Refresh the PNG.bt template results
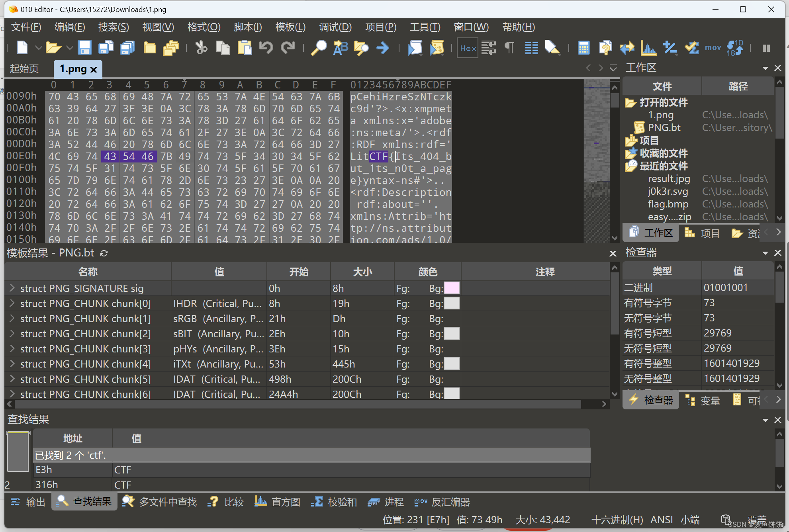Screen dimensions: 789x532 (x=104, y=253)
